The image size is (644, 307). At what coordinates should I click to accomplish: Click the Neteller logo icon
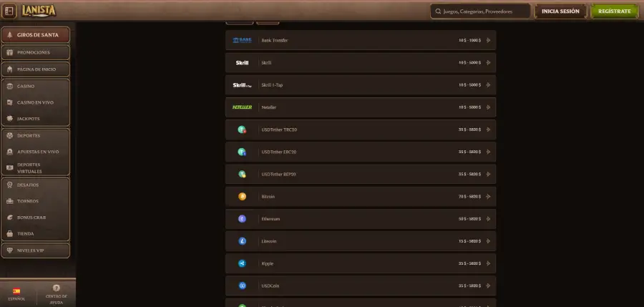(x=242, y=107)
